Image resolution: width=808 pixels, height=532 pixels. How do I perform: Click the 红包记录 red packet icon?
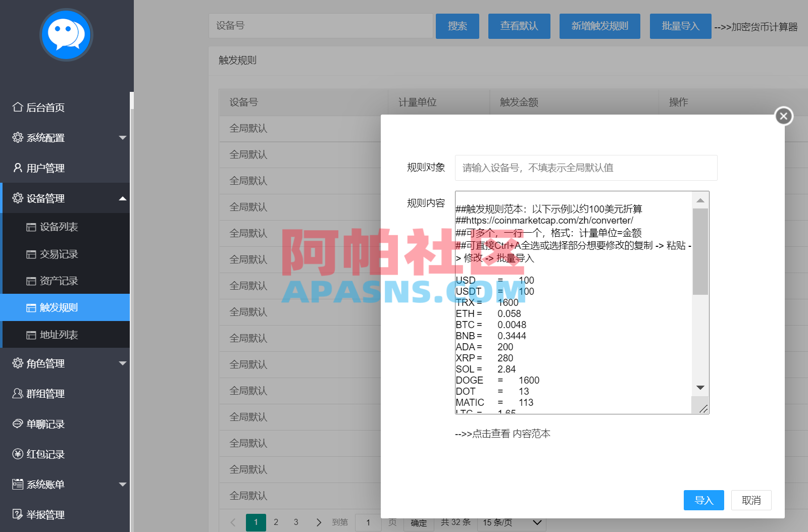click(x=17, y=454)
